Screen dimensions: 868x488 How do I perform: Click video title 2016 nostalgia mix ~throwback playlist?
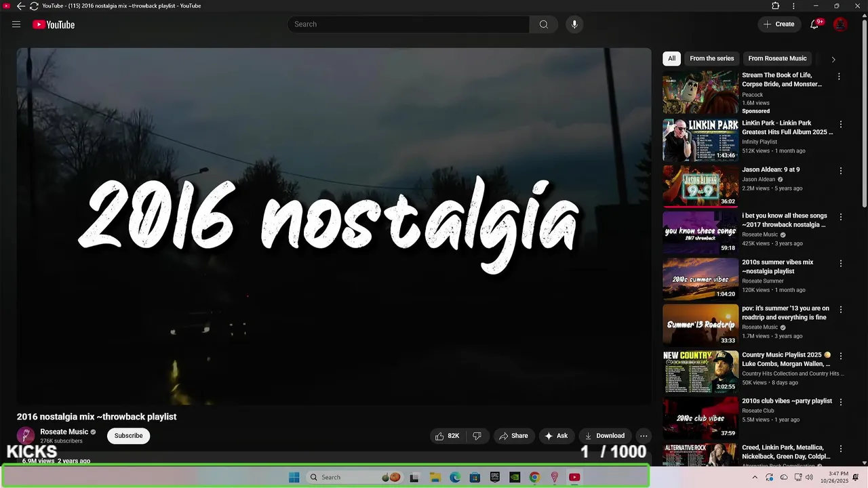[96, 417]
